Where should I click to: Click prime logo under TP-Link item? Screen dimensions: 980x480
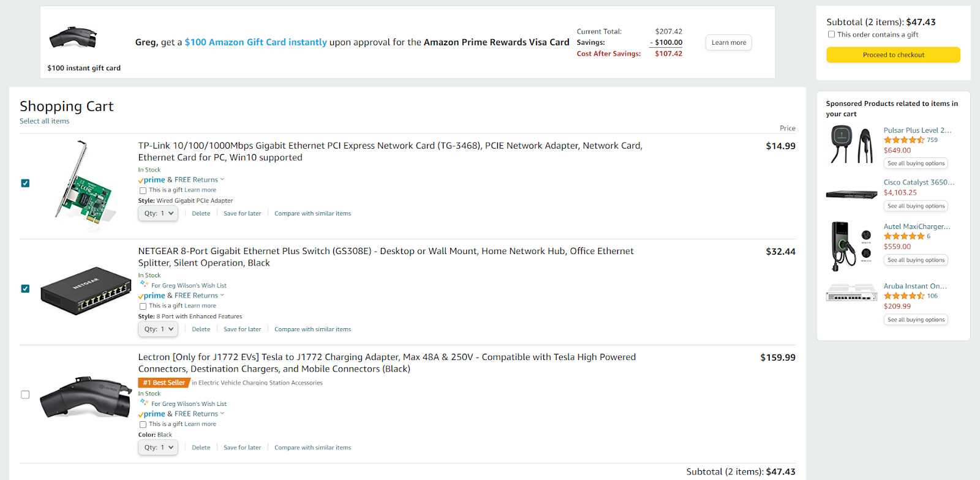152,180
